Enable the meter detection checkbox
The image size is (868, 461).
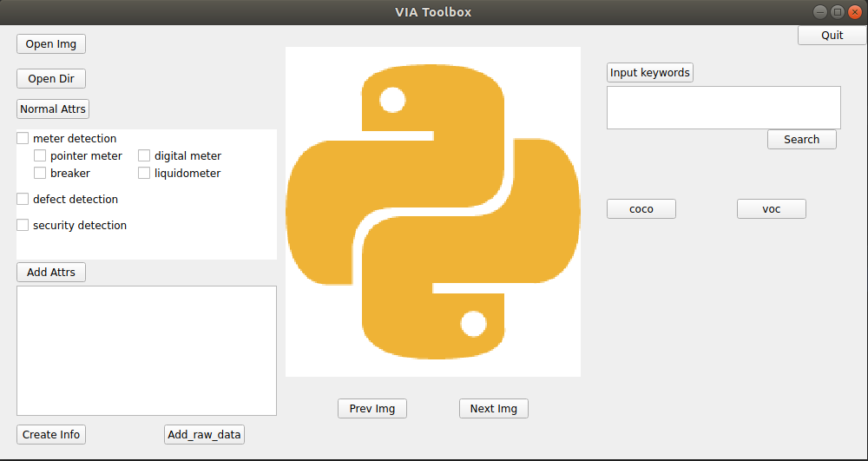[23, 139]
